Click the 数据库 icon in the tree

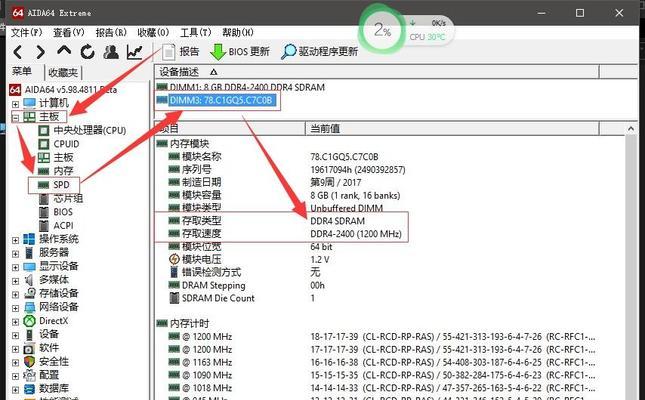(30, 389)
